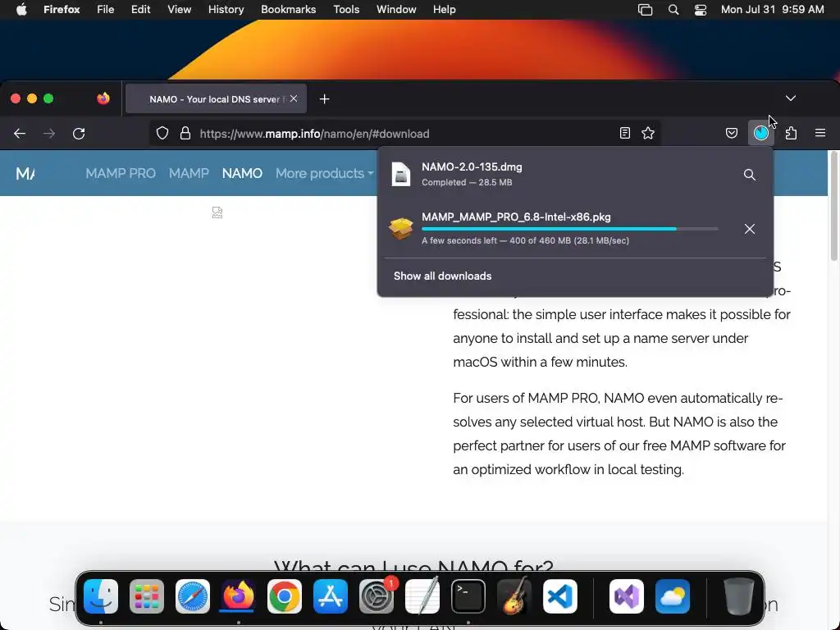Go to the MAMP nav link

tap(189, 174)
